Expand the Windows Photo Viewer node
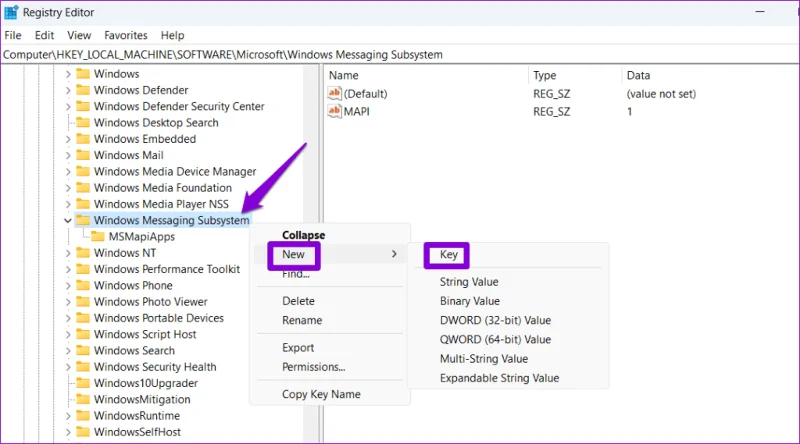Screen dimensions: 800x444 pos(68,302)
